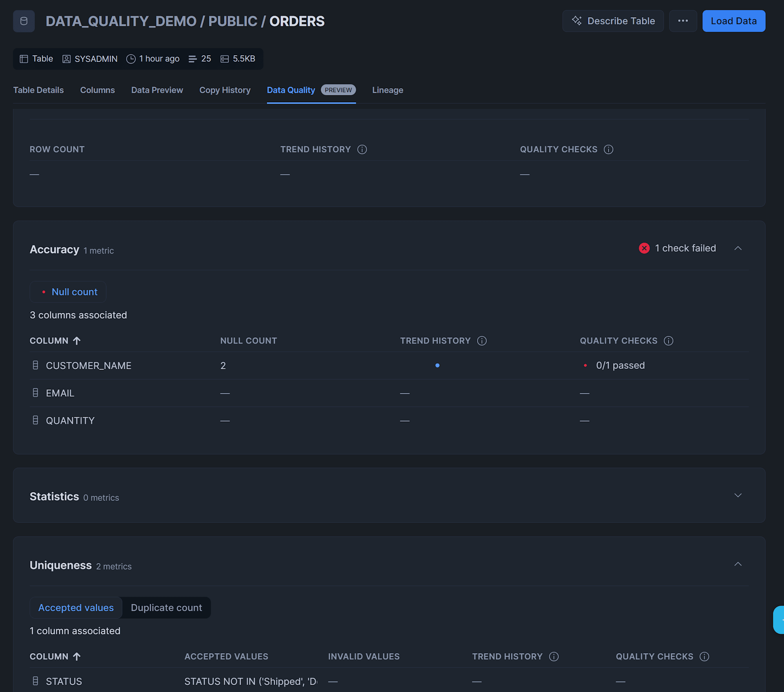Click the Load Data button
Image resolution: width=784 pixels, height=692 pixels.
click(733, 21)
